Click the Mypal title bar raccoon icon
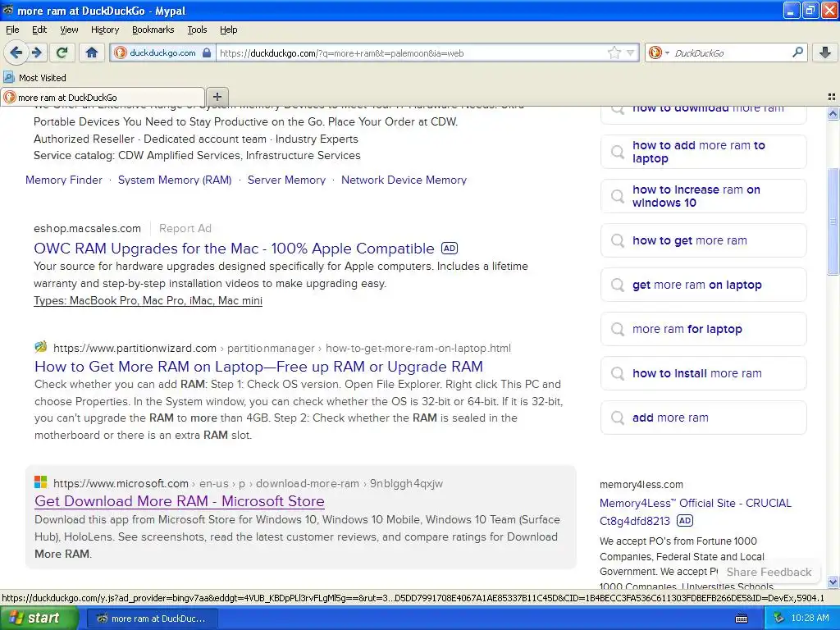 pos(8,10)
